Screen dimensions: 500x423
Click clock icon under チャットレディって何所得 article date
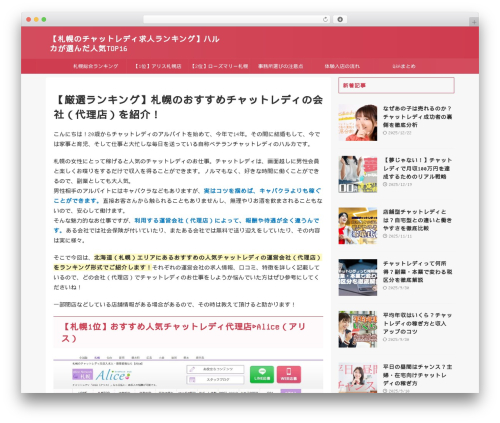[x=385, y=288]
